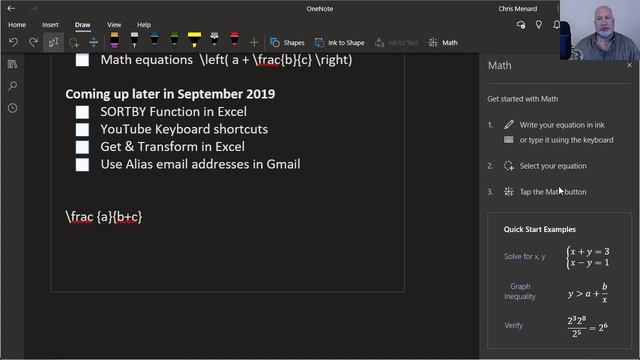Viewport: 640px width, 360px height.
Task: Click the lasso icon beside Select your equation
Action: (509, 166)
